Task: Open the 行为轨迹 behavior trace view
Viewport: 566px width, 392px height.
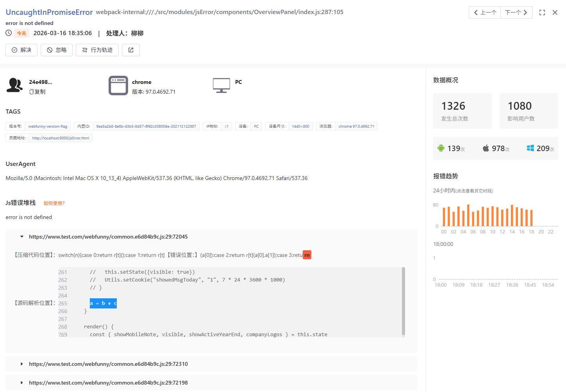Action: (x=97, y=50)
